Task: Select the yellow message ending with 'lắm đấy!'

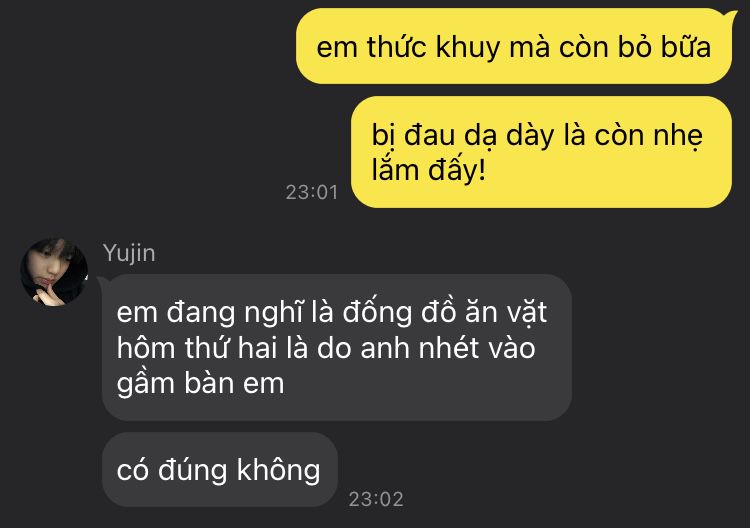Action: [x=541, y=152]
